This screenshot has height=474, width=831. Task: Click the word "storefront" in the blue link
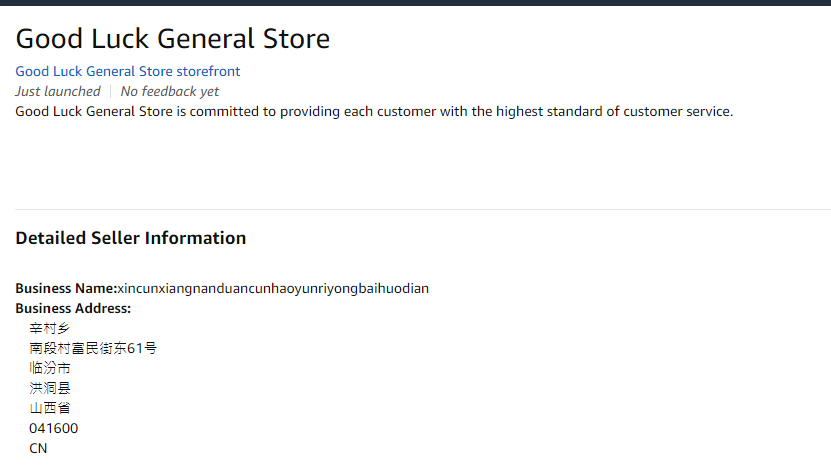[x=208, y=71]
